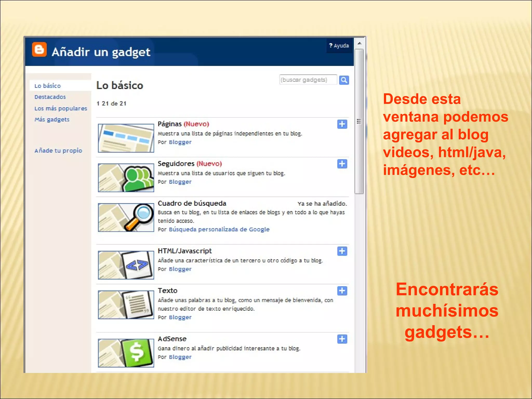
Task: Click the Blogger logo icon
Action: pos(39,49)
